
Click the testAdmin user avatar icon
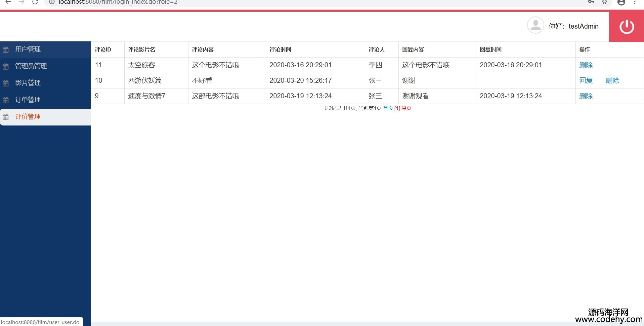(x=535, y=26)
